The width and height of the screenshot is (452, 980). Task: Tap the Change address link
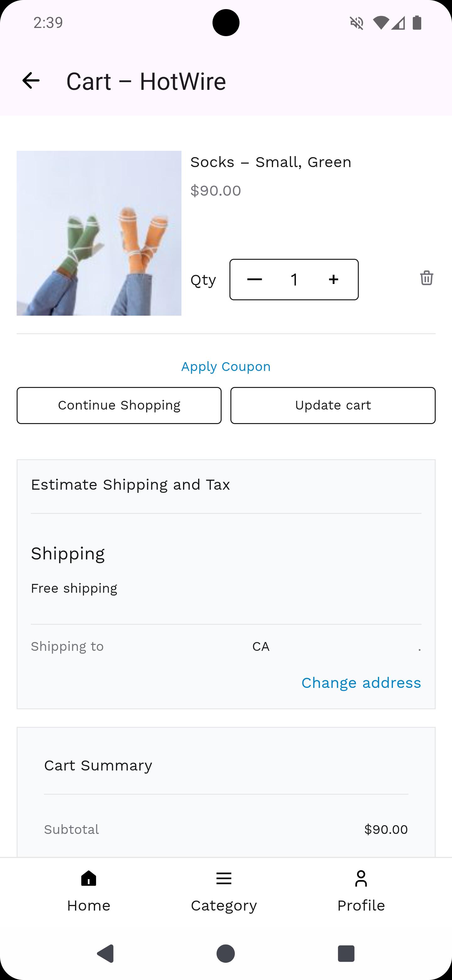[361, 683]
